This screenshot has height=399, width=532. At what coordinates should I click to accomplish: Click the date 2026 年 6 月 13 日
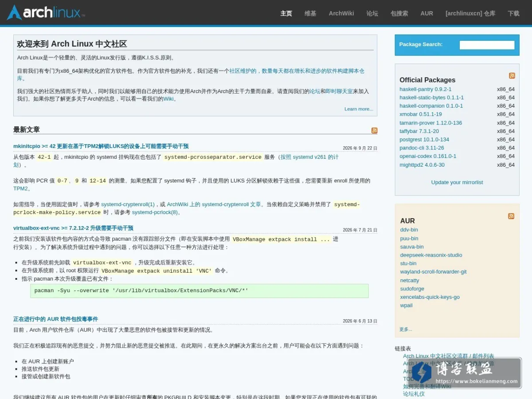click(360, 321)
